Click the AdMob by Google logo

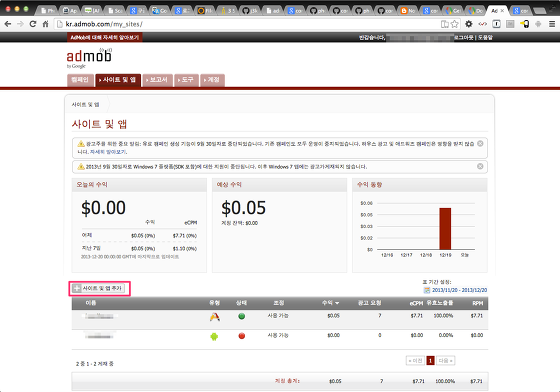coord(89,58)
